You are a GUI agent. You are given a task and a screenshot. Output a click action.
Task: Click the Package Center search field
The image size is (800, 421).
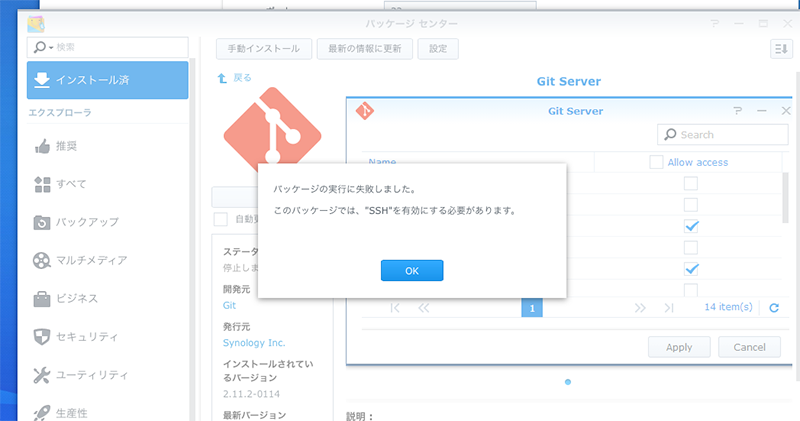point(108,47)
